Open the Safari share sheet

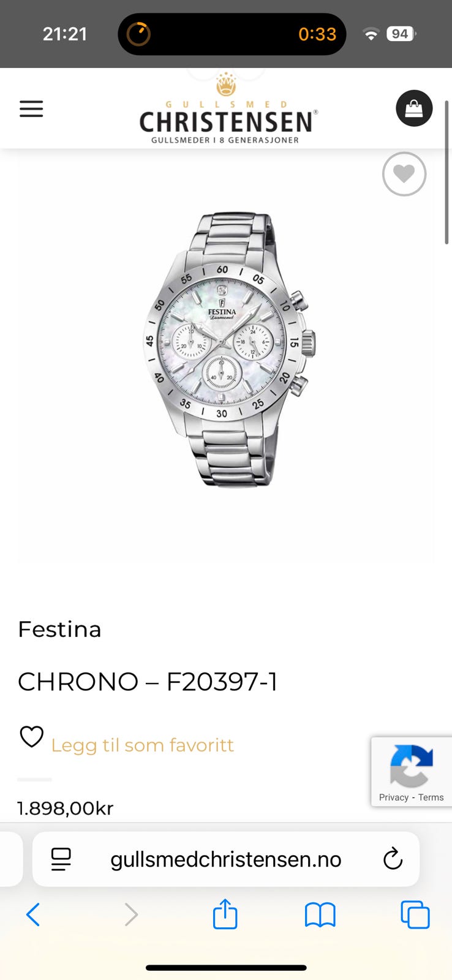click(x=225, y=913)
